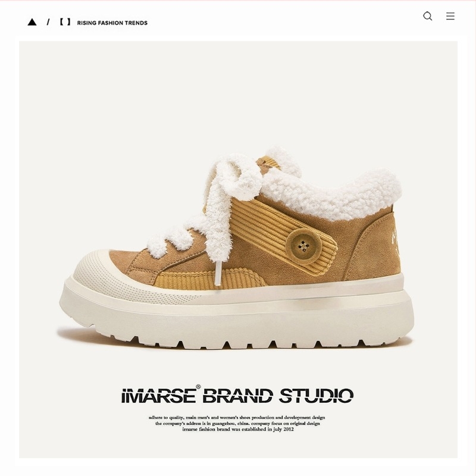The image size is (476, 476).
Task: Open the hamburger menu icon
Action: (450, 16)
